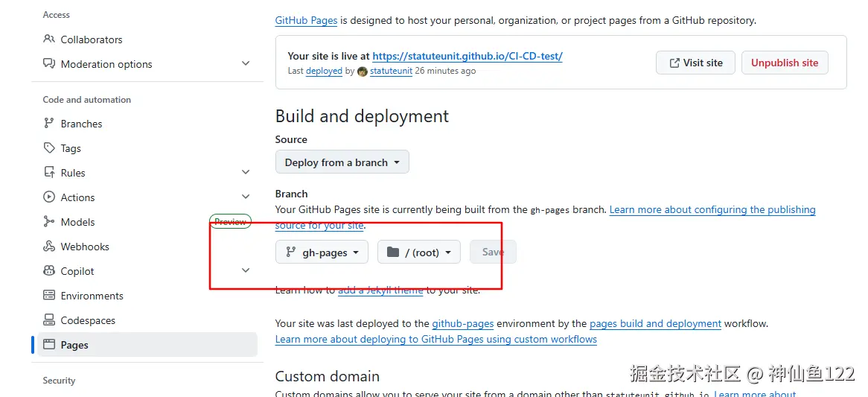Expand the Moderation options section

[x=246, y=64]
